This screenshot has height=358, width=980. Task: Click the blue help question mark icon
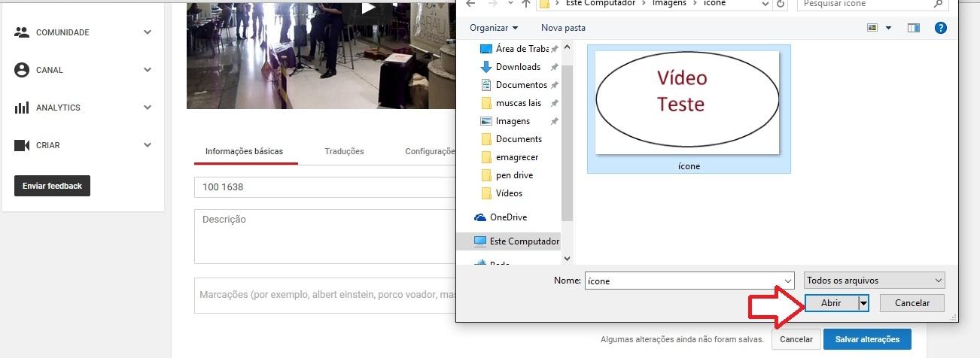pos(940,28)
